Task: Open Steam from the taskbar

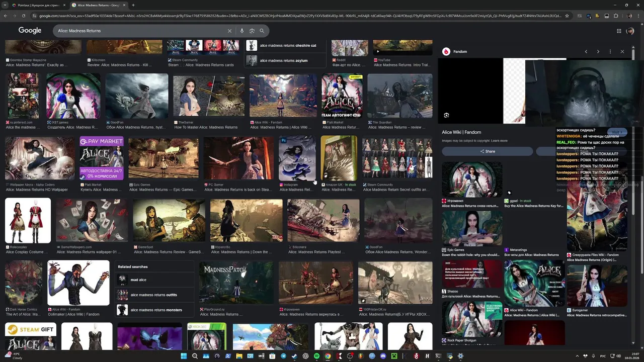Action: tap(294, 356)
